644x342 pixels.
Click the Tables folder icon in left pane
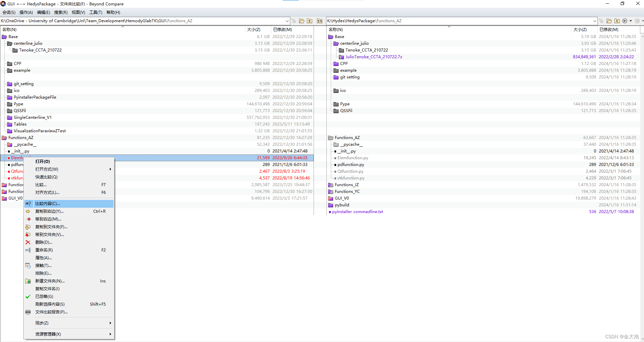(10, 124)
